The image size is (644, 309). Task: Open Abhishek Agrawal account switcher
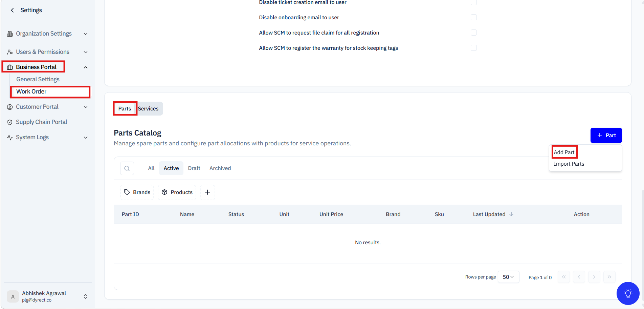pos(86,296)
